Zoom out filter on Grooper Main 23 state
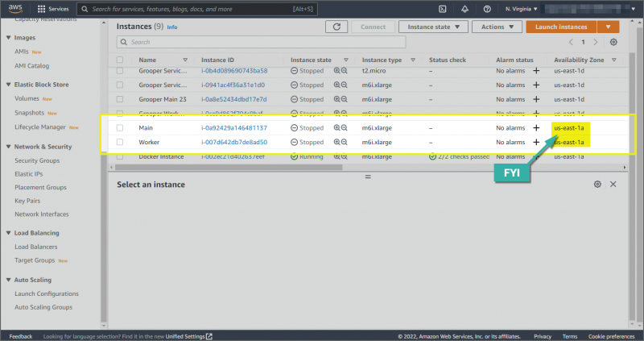This screenshot has width=644, height=341. (345, 99)
